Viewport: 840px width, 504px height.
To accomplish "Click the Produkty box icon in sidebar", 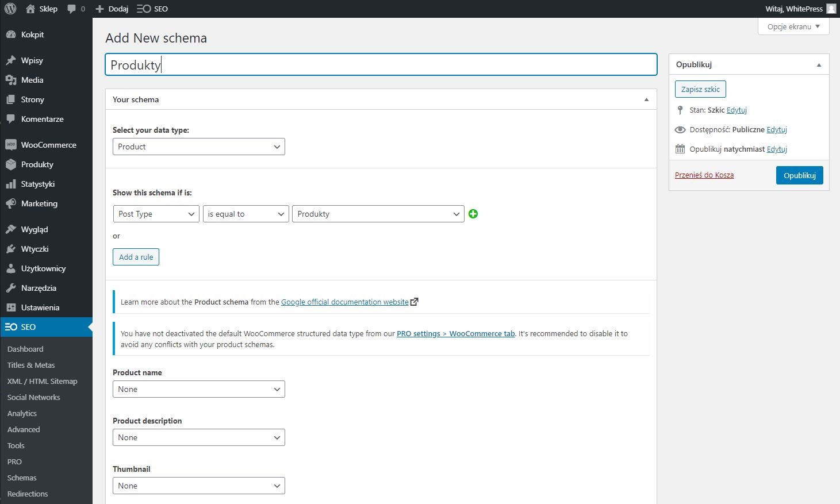I will point(11,164).
